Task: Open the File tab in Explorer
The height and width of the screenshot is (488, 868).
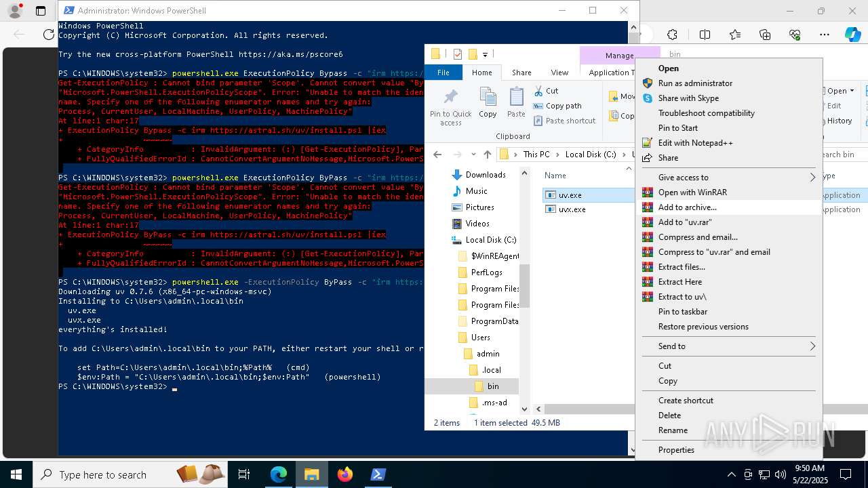Action: (x=443, y=73)
